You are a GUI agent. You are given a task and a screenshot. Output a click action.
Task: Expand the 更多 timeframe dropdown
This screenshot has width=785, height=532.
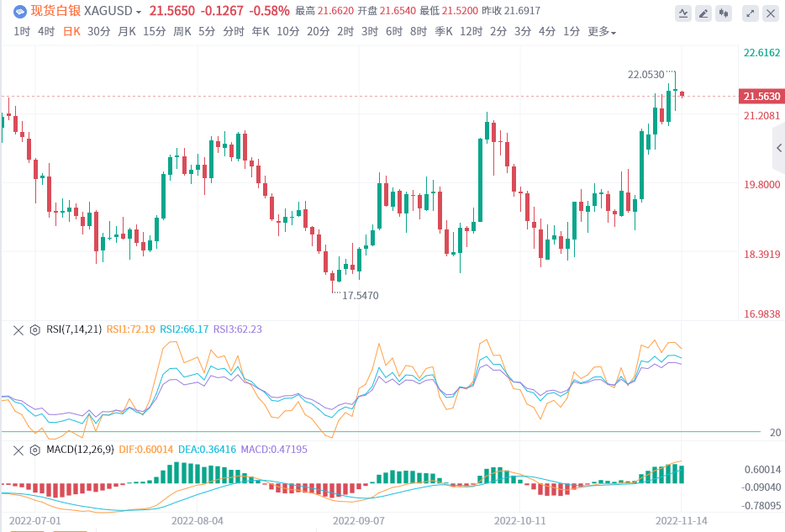coord(601,32)
